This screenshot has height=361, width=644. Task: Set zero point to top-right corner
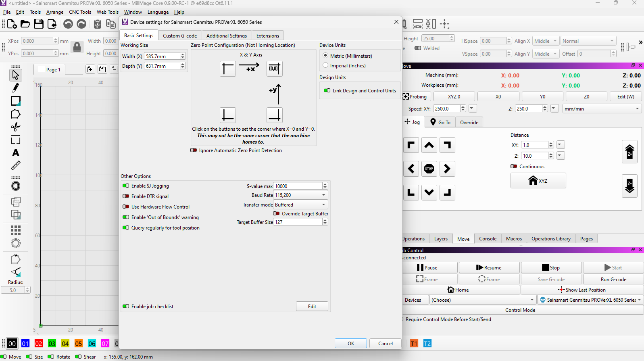pyautogui.click(x=275, y=69)
